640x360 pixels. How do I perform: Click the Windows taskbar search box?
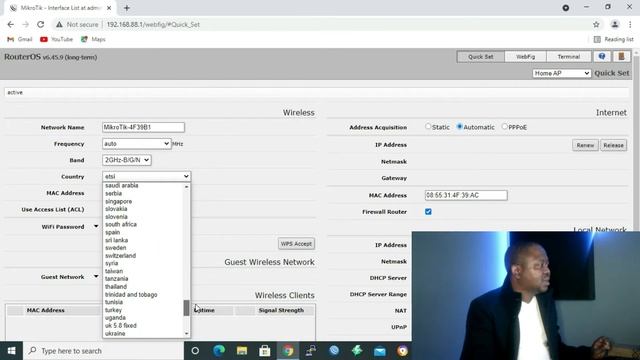(x=104, y=351)
